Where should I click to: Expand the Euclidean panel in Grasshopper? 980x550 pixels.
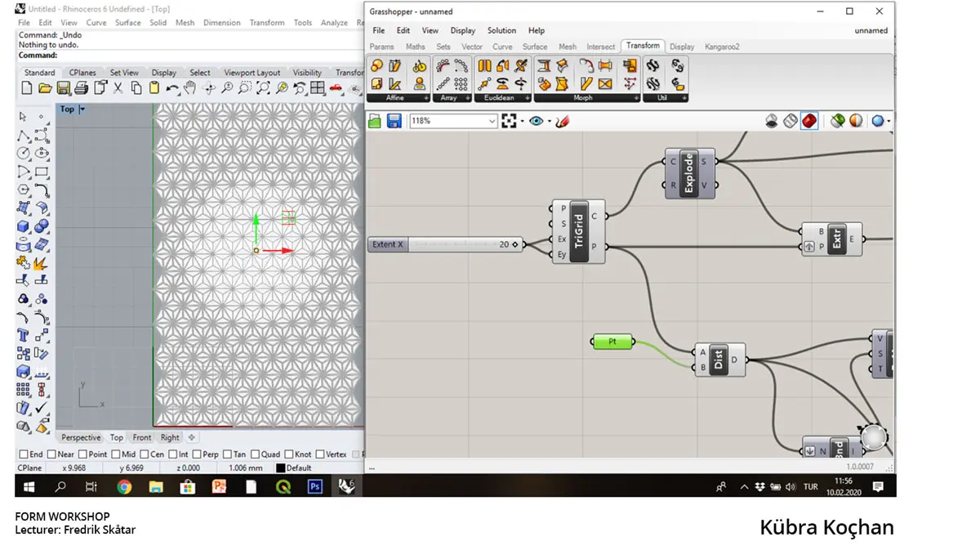tap(527, 98)
